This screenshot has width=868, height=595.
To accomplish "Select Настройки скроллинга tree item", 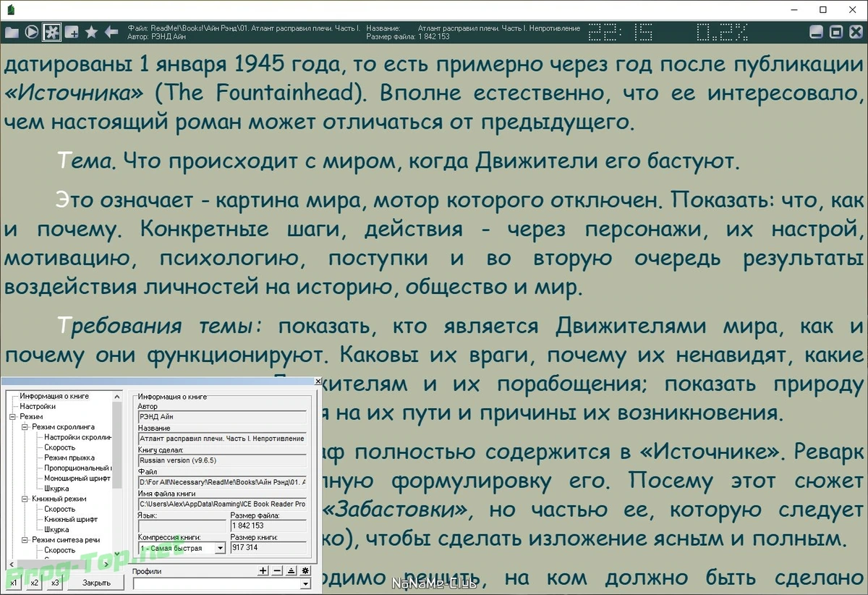I will (77, 437).
